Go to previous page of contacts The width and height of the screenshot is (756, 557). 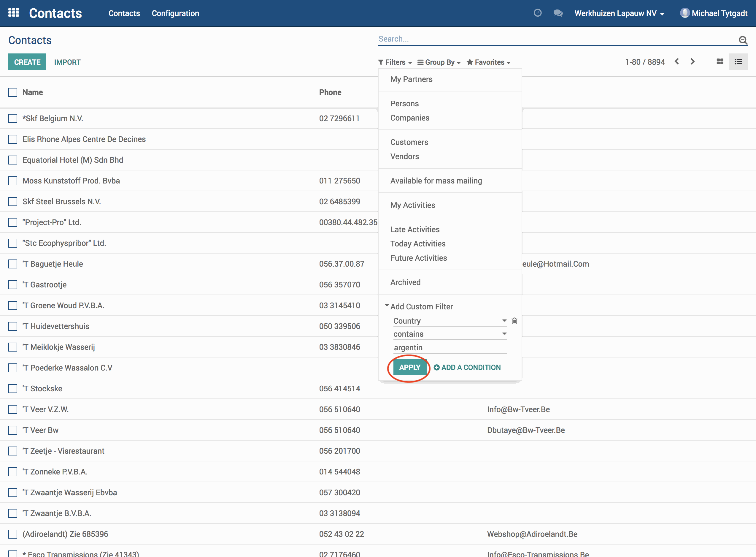point(676,61)
